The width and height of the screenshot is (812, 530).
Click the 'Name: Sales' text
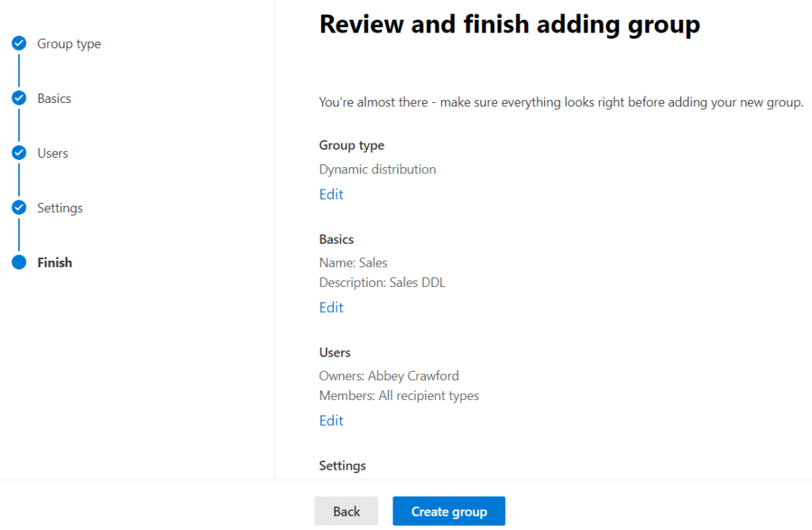353,262
